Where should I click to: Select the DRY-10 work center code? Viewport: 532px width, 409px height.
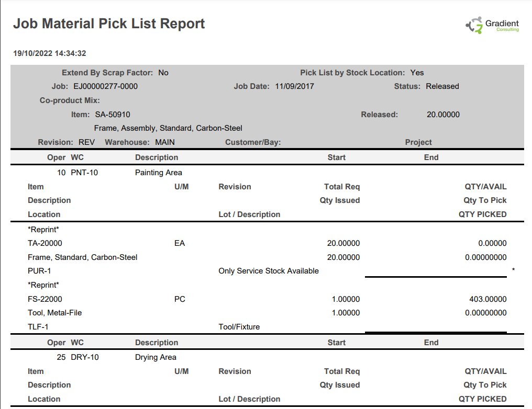click(85, 357)
